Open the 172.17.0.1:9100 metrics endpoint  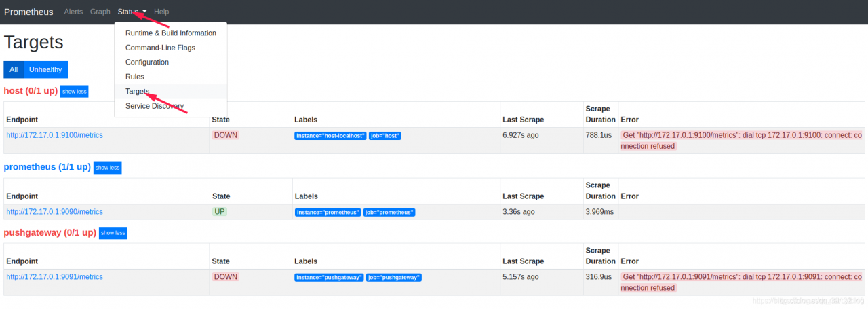54,135
